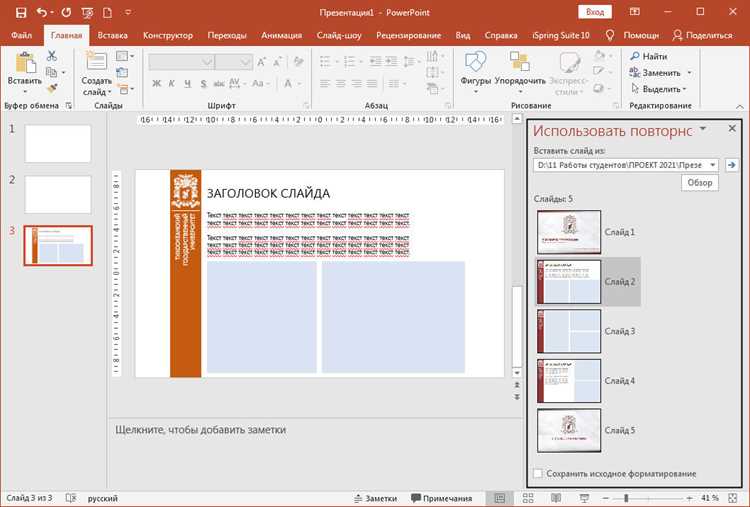This screenshot has height=507, width=750.
Task: Click Find (Найти) magnifier icon
Action: (x=635, y=56)
